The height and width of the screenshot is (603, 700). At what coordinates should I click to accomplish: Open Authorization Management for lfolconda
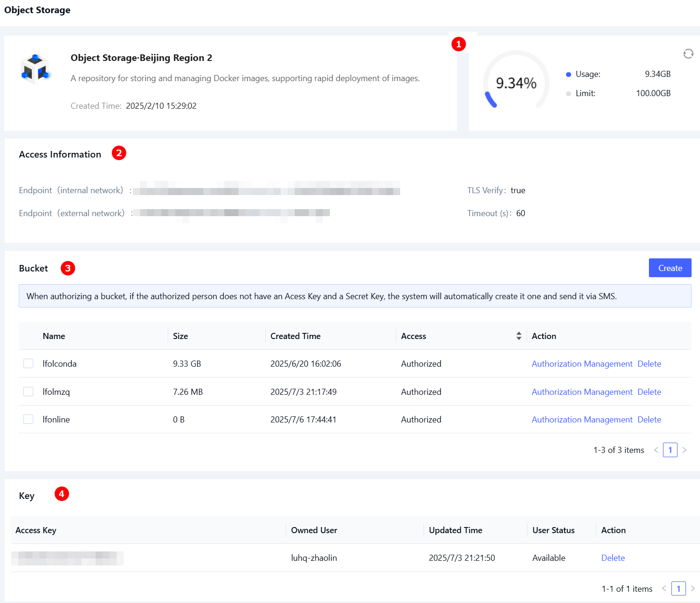click(x=582, y=364)
